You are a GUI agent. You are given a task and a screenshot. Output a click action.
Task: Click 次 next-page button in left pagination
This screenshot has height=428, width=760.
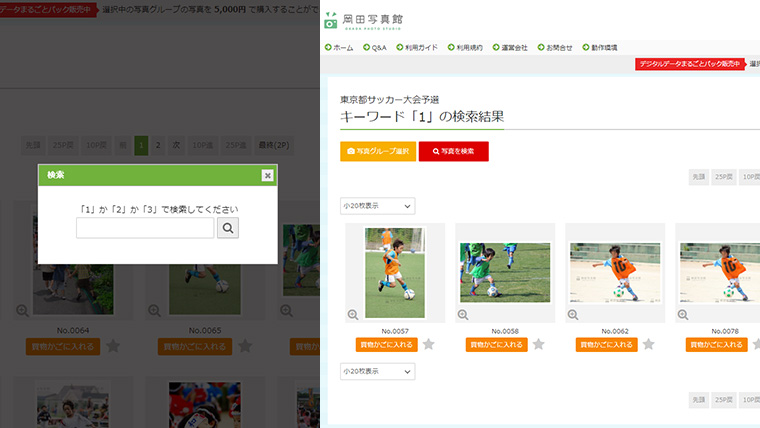tap(176, 145)
